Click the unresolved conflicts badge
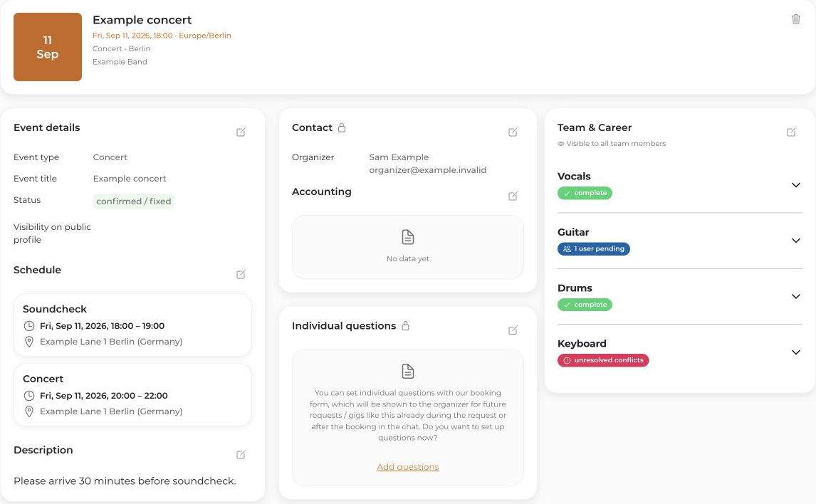816x504 pixels. [603, 360]
